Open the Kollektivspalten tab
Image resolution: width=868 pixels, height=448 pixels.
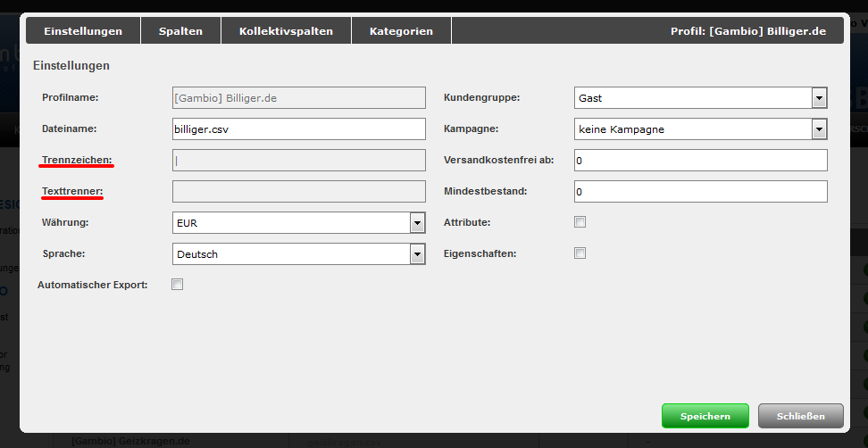coord(286,31)
